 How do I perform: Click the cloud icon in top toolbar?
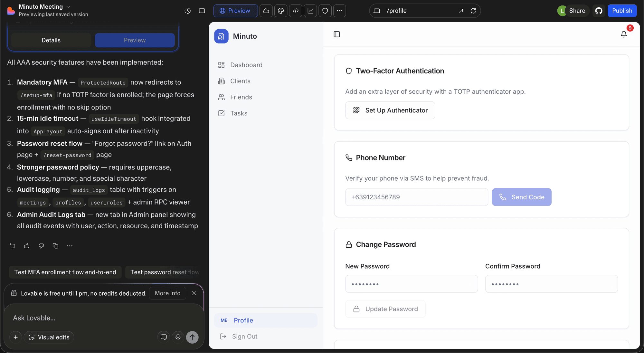[x=266, y=11]
